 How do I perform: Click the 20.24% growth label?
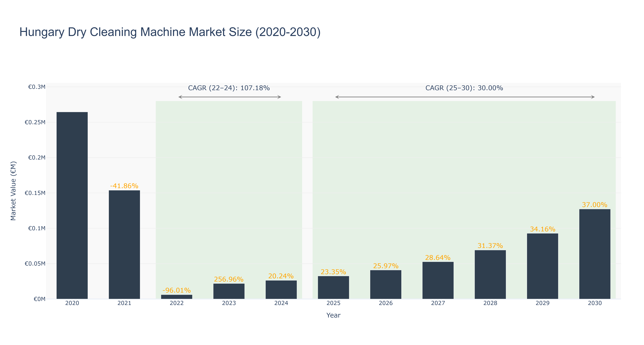[281, 276]
